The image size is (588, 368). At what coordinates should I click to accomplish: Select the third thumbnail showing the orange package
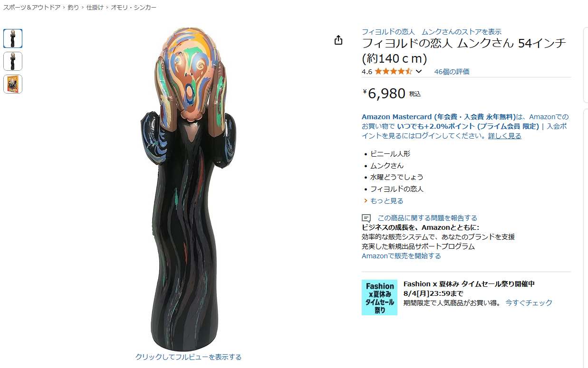pos(13,84)
